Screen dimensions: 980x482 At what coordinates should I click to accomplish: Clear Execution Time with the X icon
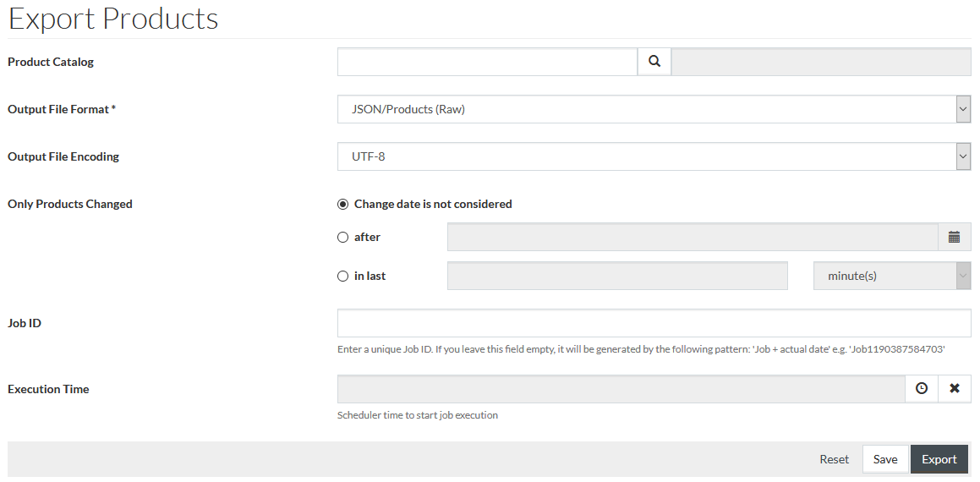(955, 389)
